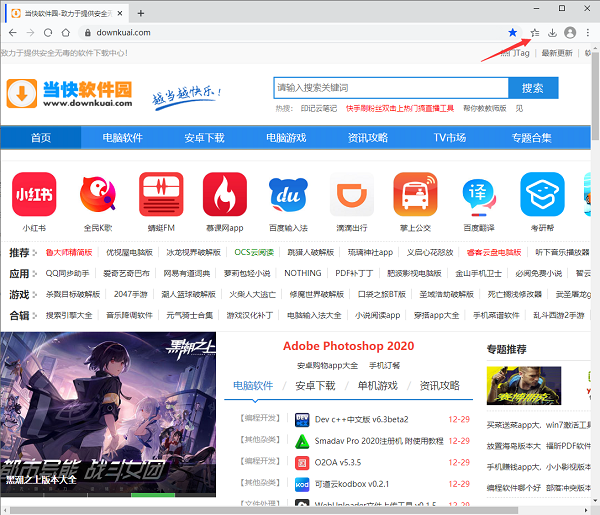Open the O2OA v5.3.5 entry

pos(338,462)
